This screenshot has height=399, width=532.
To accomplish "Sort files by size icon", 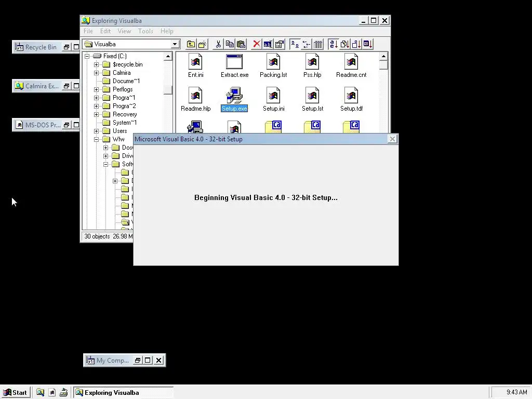I will (356, 44).
